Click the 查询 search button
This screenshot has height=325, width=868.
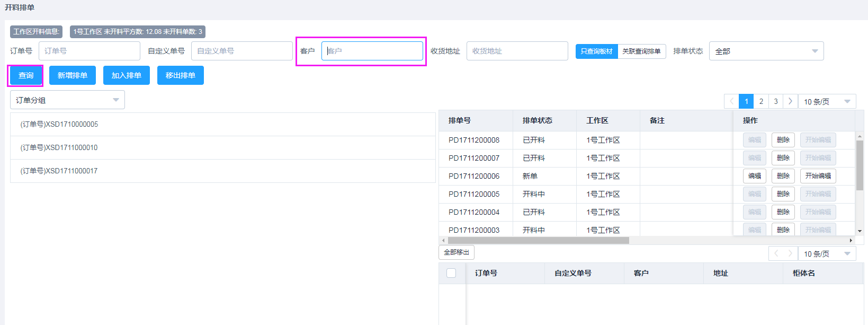25,75
